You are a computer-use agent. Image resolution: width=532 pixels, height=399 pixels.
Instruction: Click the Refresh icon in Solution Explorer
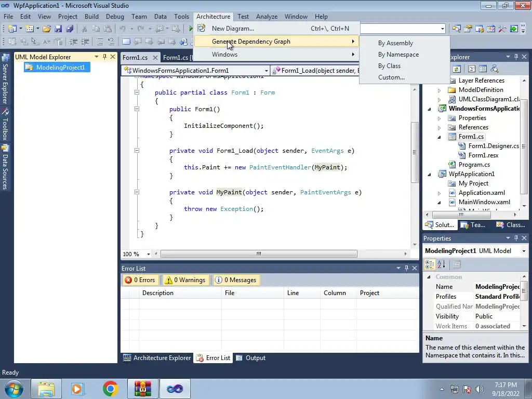tap(457, 69)
